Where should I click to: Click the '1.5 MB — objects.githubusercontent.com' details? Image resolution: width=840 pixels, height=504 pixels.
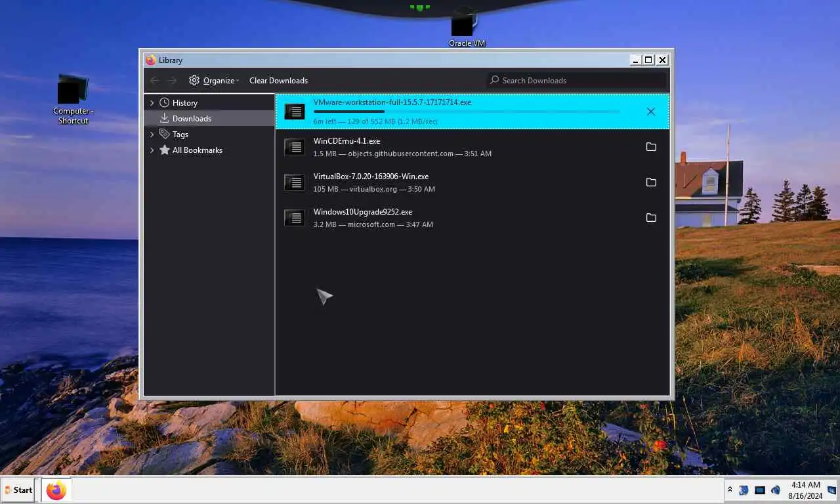402,154
